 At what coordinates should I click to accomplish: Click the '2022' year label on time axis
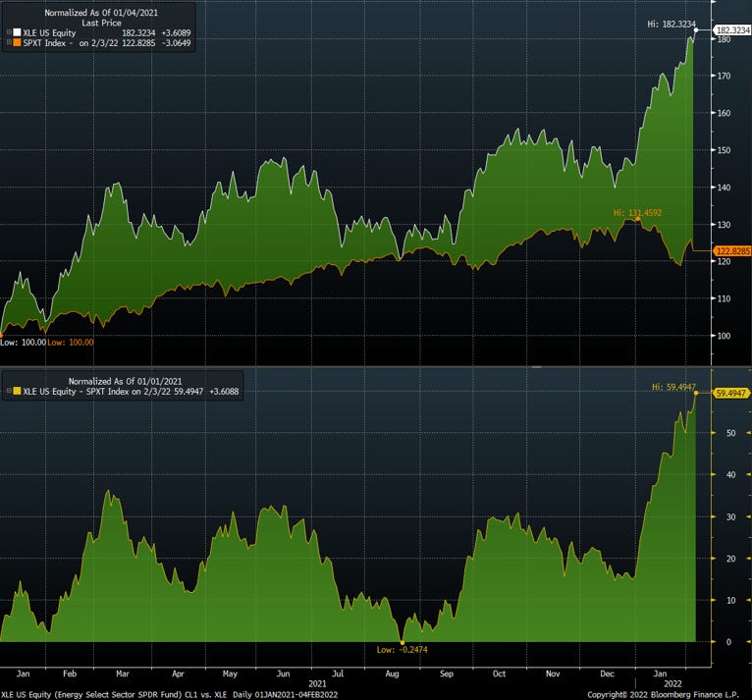pyautogui.click(x=672, y=683)
